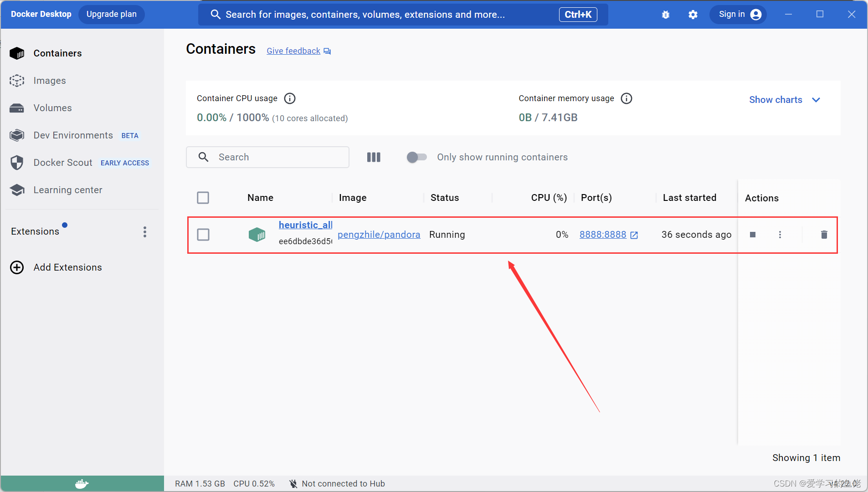Click the Upgrade plan button

coord(112,14)
